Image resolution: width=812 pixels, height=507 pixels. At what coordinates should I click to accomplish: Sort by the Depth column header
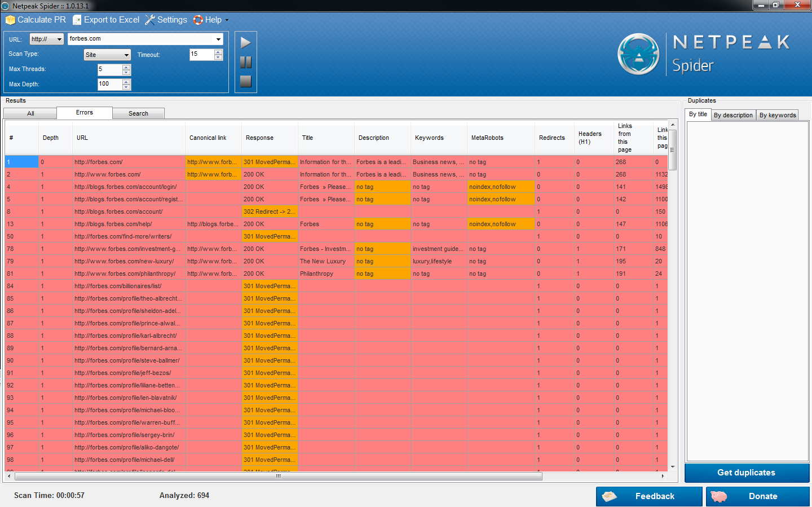(x=55, y=138)
